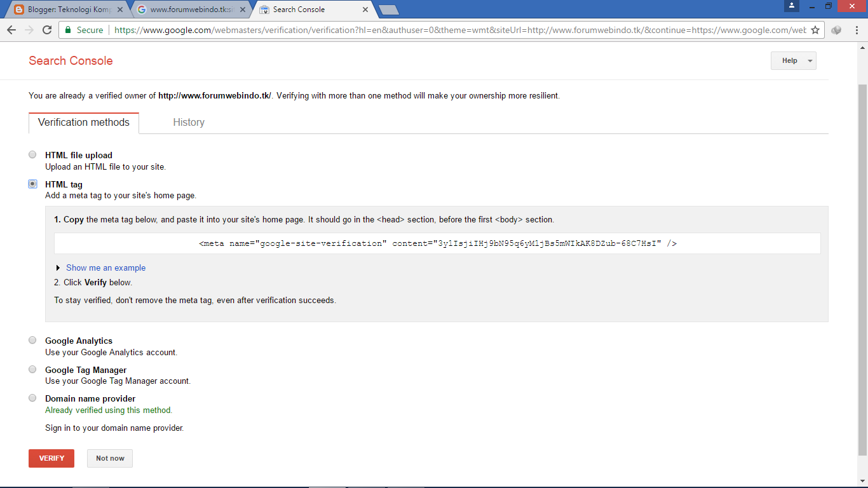Select HTML tag radio button
Screen dimensions: 868x488
tap(32, 184)
